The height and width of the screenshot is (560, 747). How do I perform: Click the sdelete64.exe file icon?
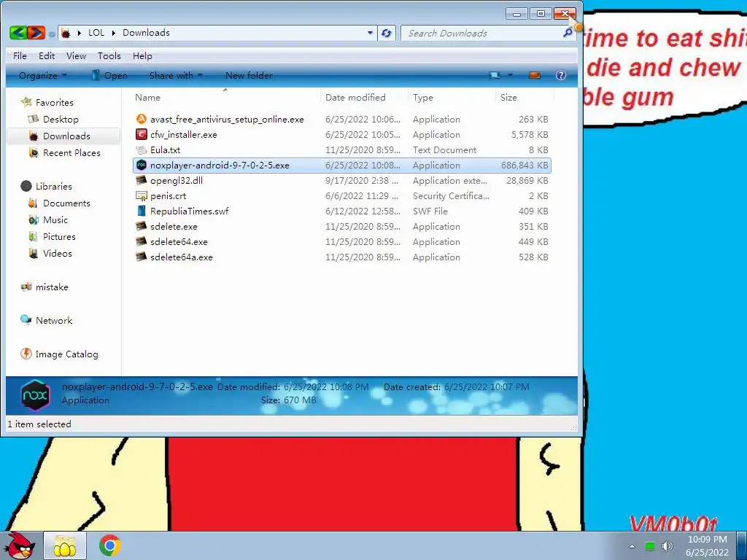[141, 241]
